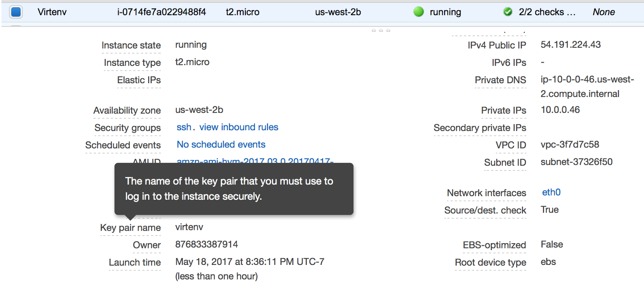
Task: Click the green running status icon
Action: (x=419, y=12)
